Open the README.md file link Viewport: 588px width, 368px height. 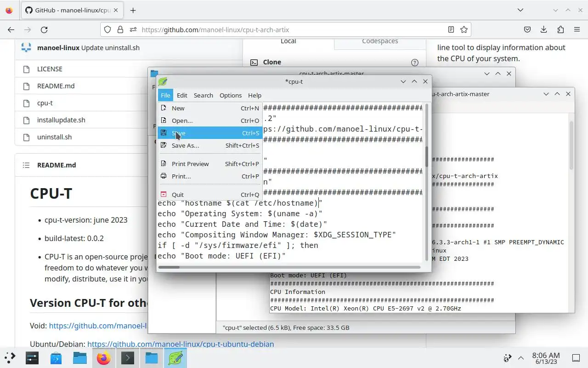pyautogui.click(x=56, y=86)
